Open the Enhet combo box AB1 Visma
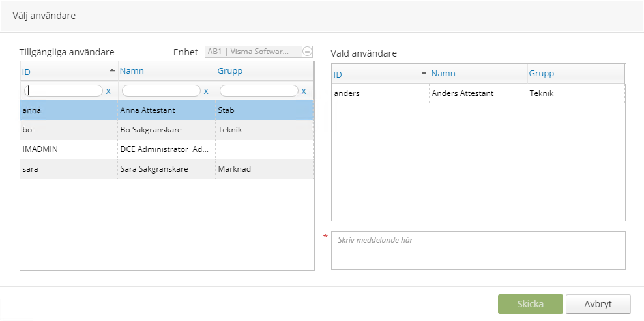The width and height of the screenshot is (644, 321). tap(259, 52)
